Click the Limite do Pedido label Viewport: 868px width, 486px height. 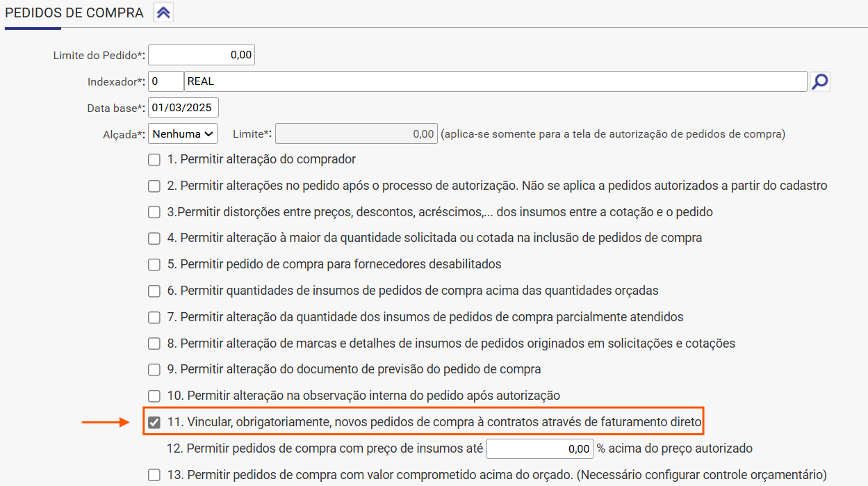(99, 56)
